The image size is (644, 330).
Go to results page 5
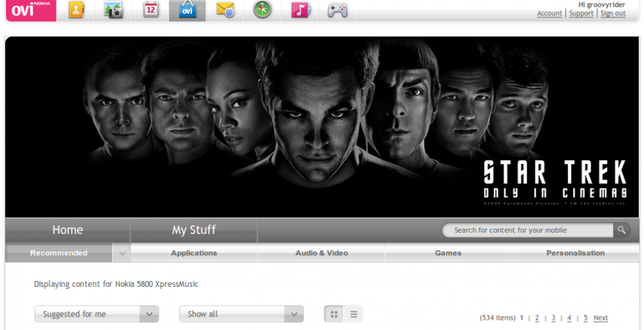[585, 318]
